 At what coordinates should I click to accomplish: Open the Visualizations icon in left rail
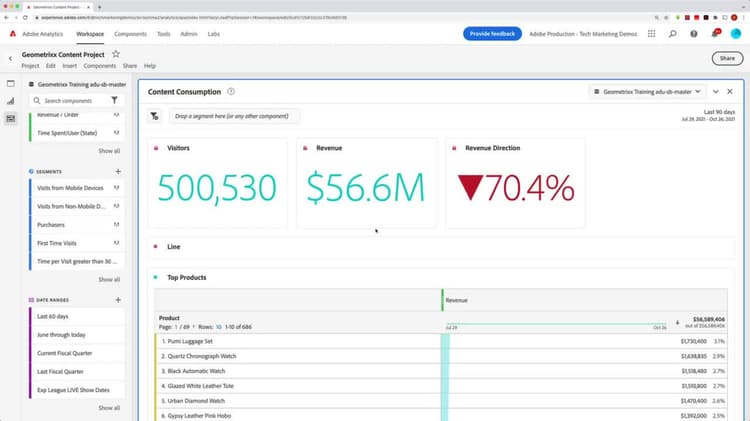11,101
